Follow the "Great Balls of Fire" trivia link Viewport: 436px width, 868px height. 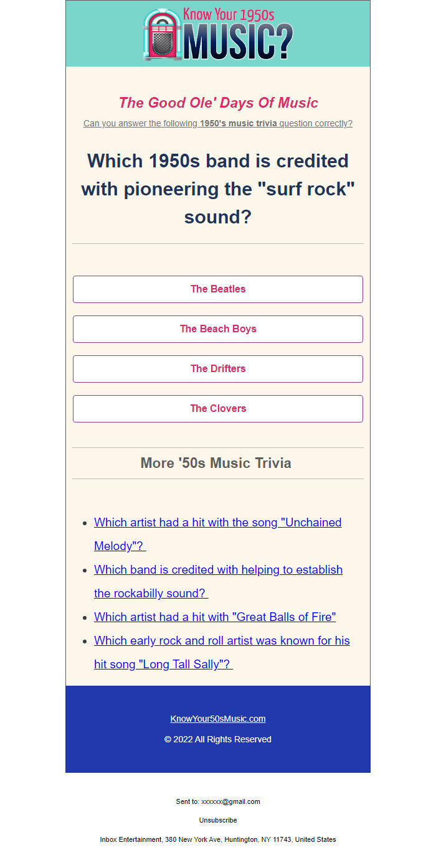pyautogui.click(x=215, y=617)
